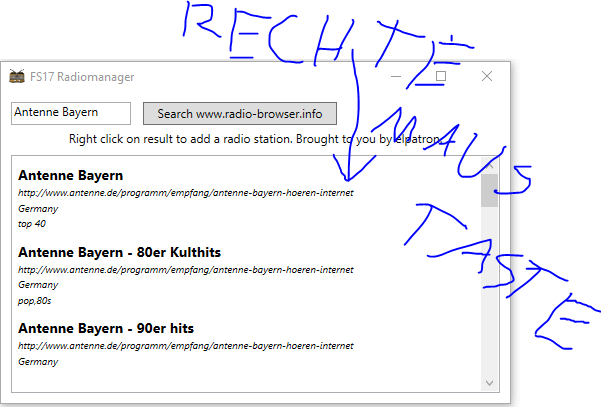Select the Antenne Bayern station title
The width and height of the screenshot is (601, 407).
pyautogui.click(x=71, y=176)
